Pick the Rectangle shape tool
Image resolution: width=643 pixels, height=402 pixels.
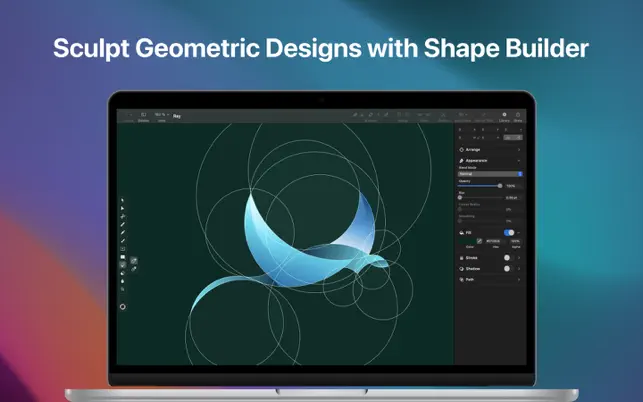(x=123, y=248)
